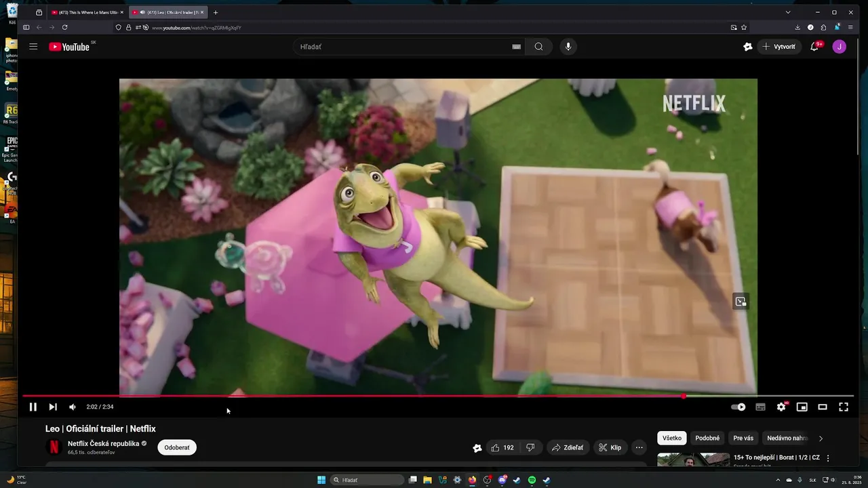The height and width of the screenshot is (488, 868).
Task: Go to the YouTube home logo
Action: tap(69, 47)
